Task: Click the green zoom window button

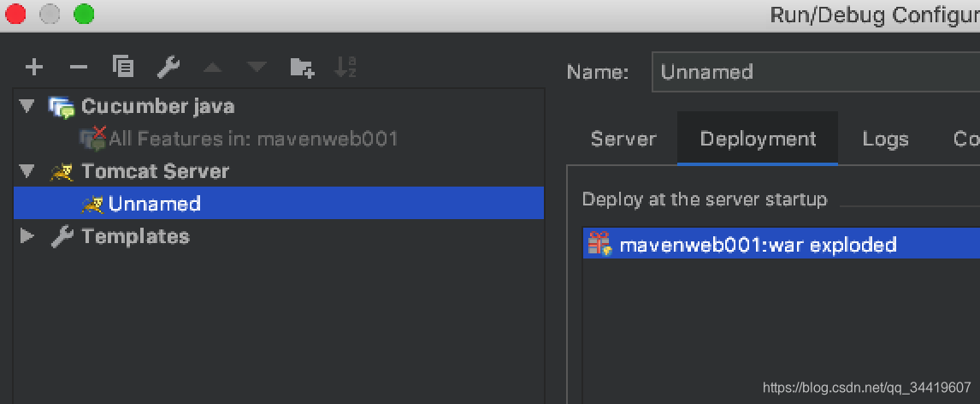Action: click(84, 14)
